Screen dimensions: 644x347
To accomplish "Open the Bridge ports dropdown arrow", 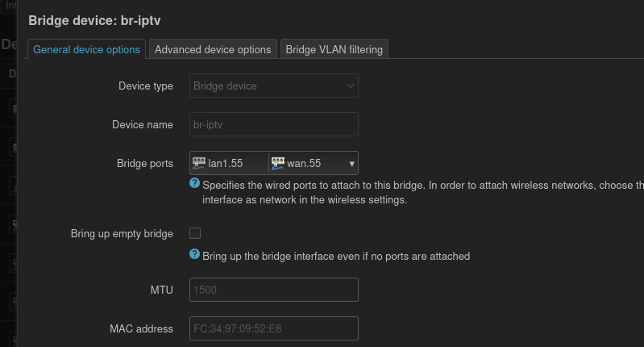I will point(351,164).
